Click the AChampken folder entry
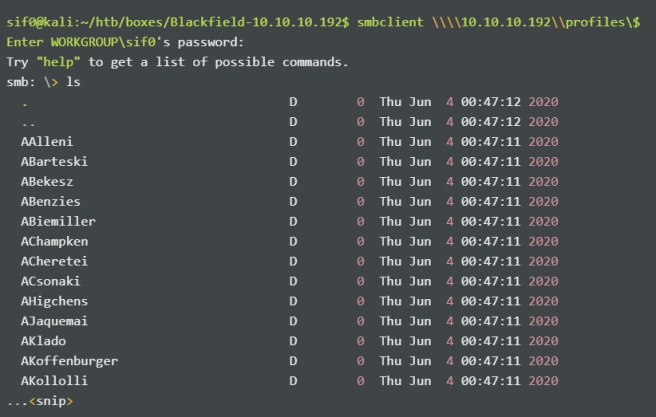656x417 pixels. pyautogui.click(x=54, y=241)
